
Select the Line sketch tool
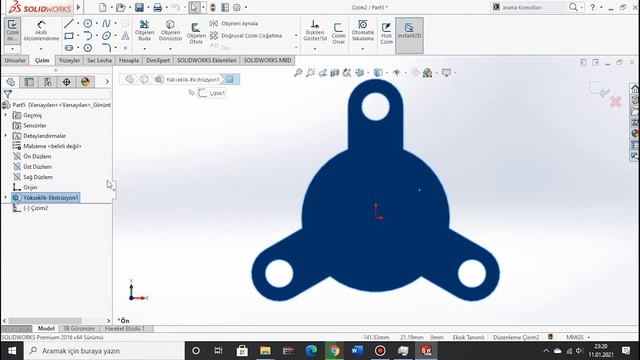69,24
